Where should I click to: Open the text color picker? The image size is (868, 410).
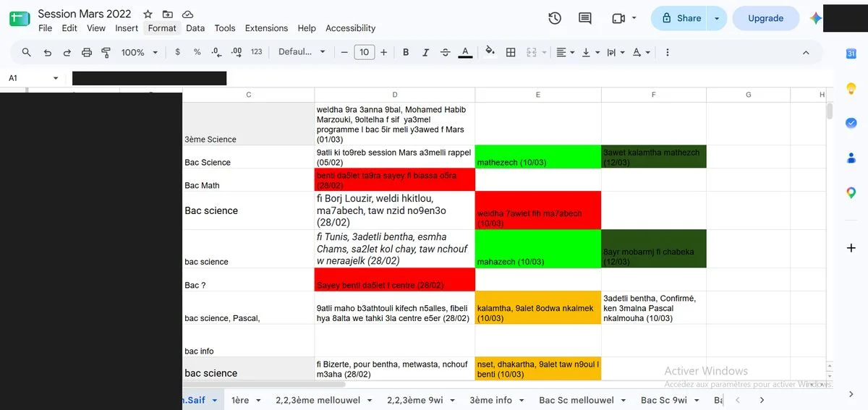tap(466, 52)
